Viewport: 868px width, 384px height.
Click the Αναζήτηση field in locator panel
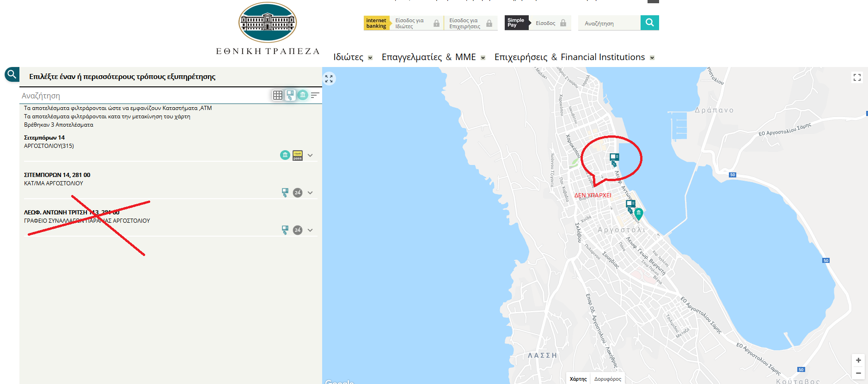point(145,96)
